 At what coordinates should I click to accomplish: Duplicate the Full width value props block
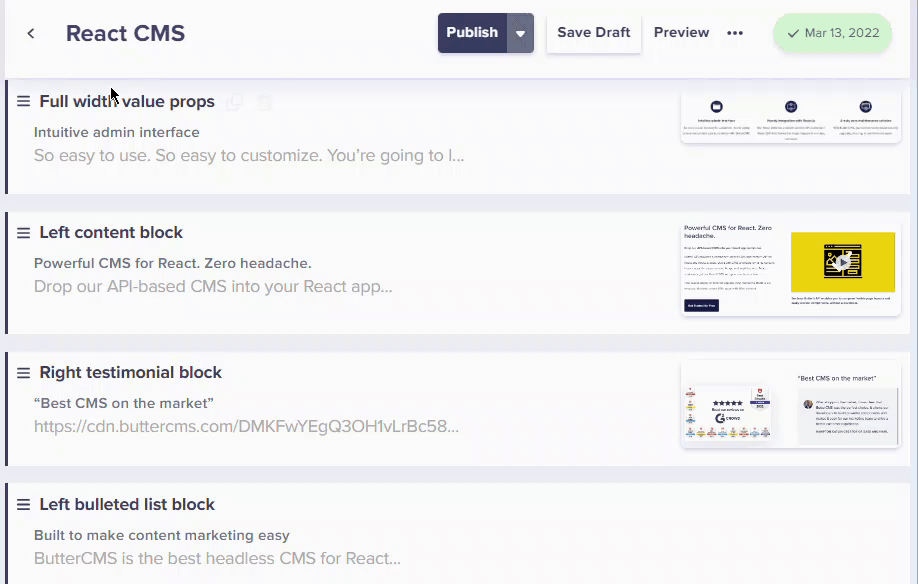coord(235,102)
